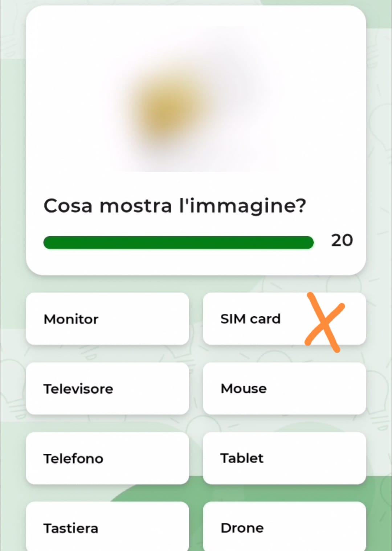Answer that the image shows a keyboard (Tastiera)
The width and height of the screenshot is (392, 551).
tap(107, 527)
